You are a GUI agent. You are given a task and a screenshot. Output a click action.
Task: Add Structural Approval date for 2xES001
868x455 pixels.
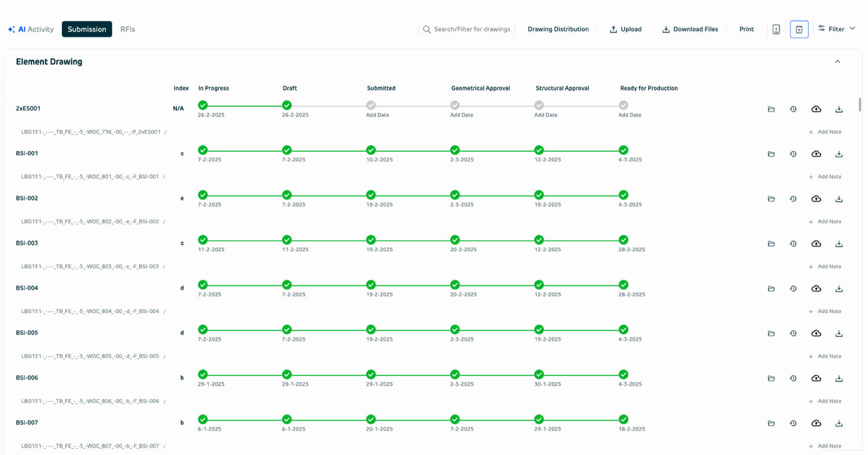pyautogui.click(x=546, y=115)
